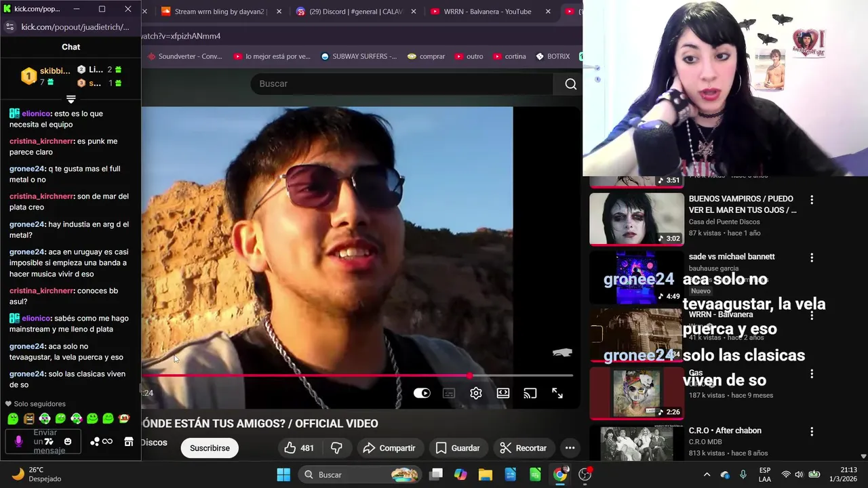Open SUBWAY SURFERS bookmark
Image resolution: width=868 pixels, height=488 pixels.
click(x=359, y=56)
